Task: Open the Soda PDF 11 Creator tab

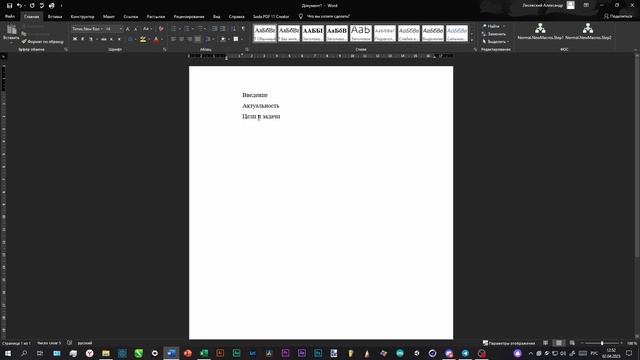Action: tap(271, 17)
